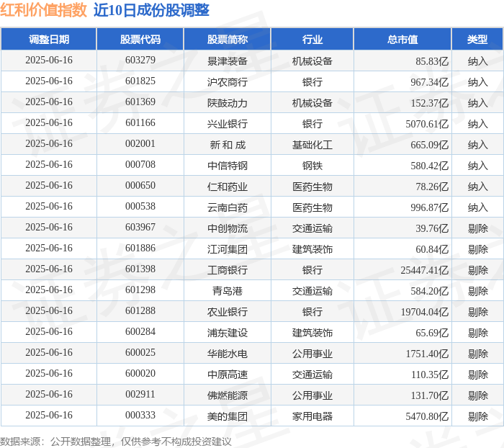
Task: Click the 股票代码 column header
Action: click(140, 39)
